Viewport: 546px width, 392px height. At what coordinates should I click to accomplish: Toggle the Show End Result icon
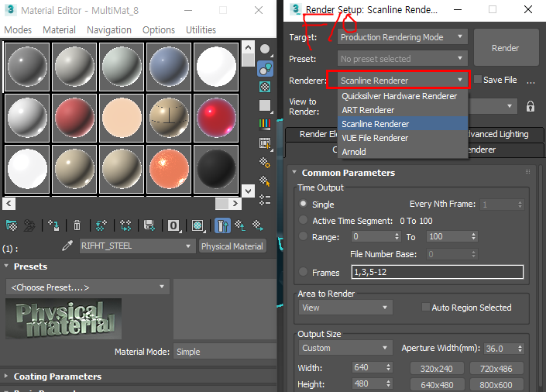(222, 225)
